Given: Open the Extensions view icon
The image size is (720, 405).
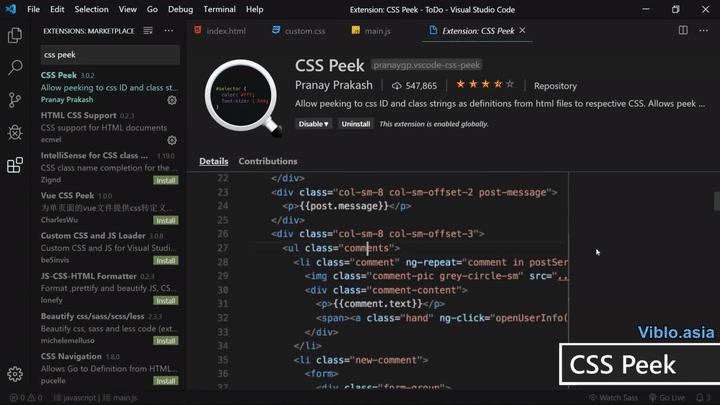Looking at the screenshot, I should [x=15, y=165].
